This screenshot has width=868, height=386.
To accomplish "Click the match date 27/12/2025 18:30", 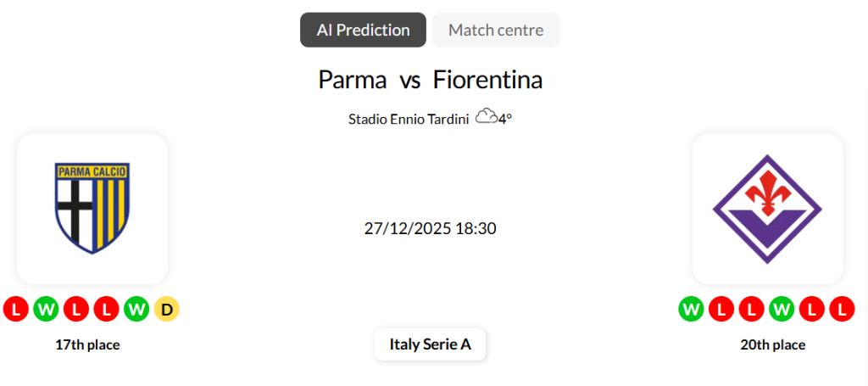I will (x=430, y=228).
